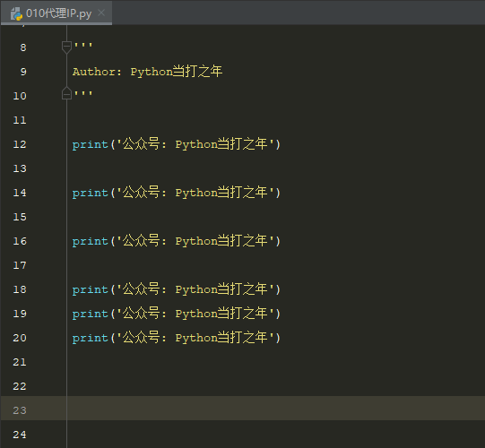Click line number 19 in the gutter
This screenshot has width=485, height=448.
[x=20, y=314]
